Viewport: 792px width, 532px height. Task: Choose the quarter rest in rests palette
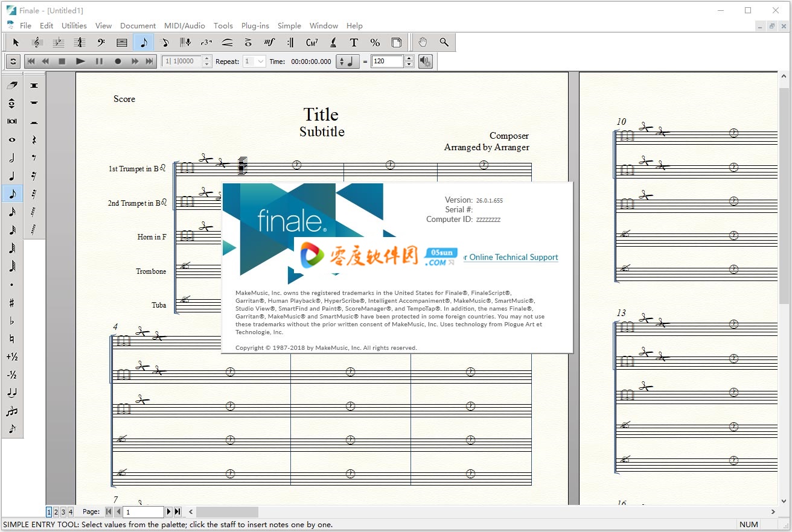34,139
